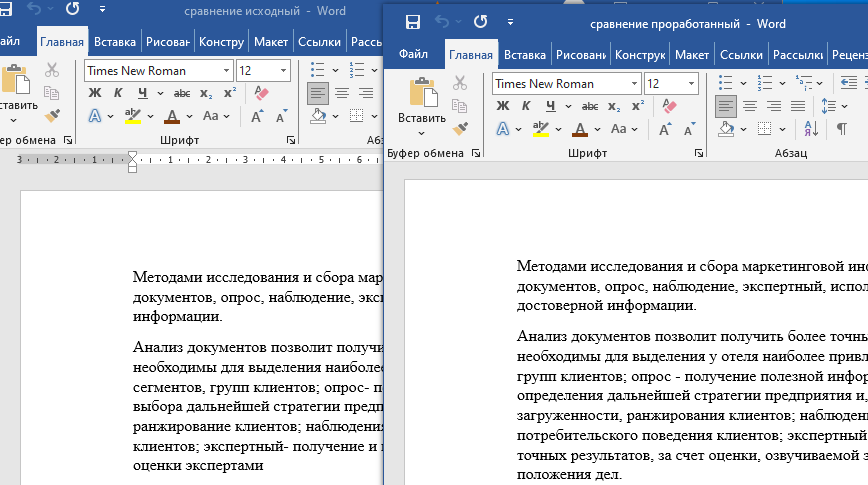Click multilevel list icon in проработанный window
This screenshot has width=868, height=485.
tap(804, 83)
